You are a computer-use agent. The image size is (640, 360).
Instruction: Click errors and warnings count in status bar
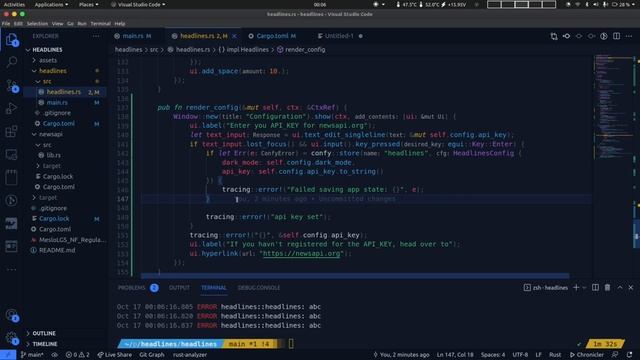point(77,355)
